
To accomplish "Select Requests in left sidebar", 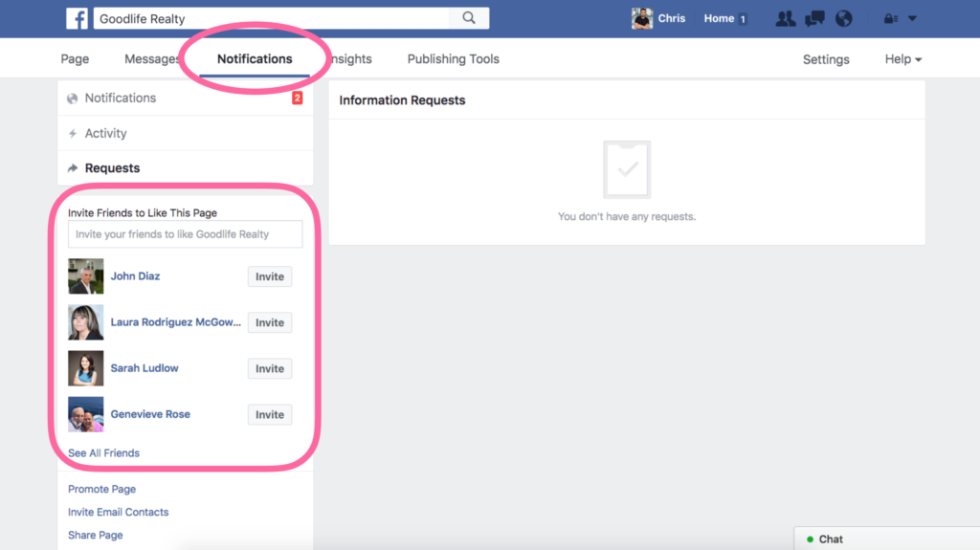I will pyautogui.click(x=185, y=168).
